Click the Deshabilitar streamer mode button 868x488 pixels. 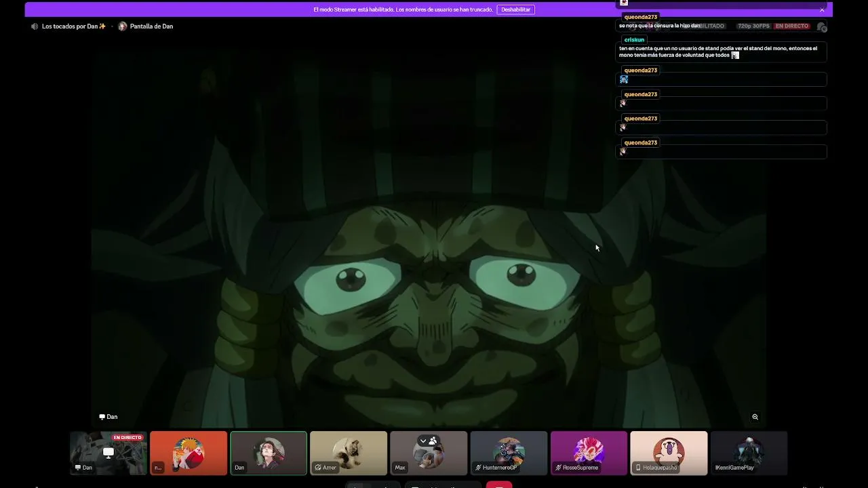[515, 9]
